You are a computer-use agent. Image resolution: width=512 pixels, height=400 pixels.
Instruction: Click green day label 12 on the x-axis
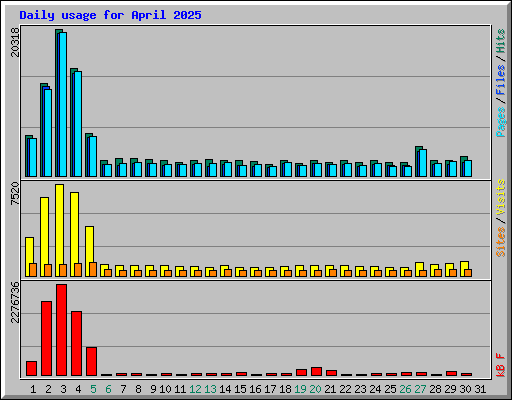click(195, 389)
